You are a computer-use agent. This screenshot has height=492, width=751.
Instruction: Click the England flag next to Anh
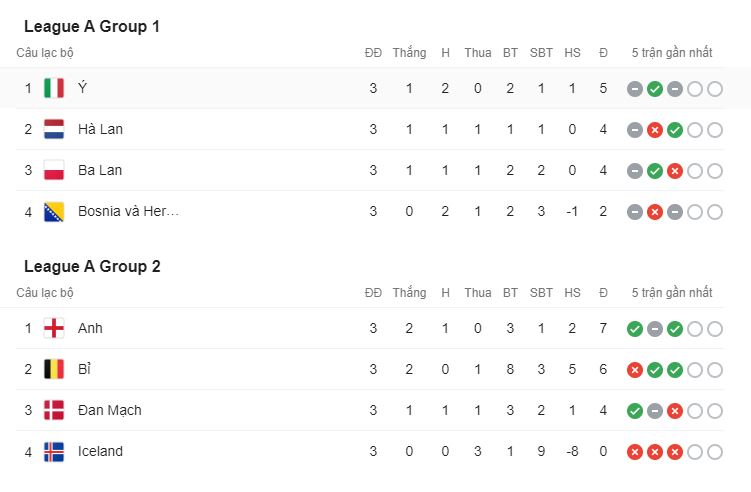[x=54, y=329]
